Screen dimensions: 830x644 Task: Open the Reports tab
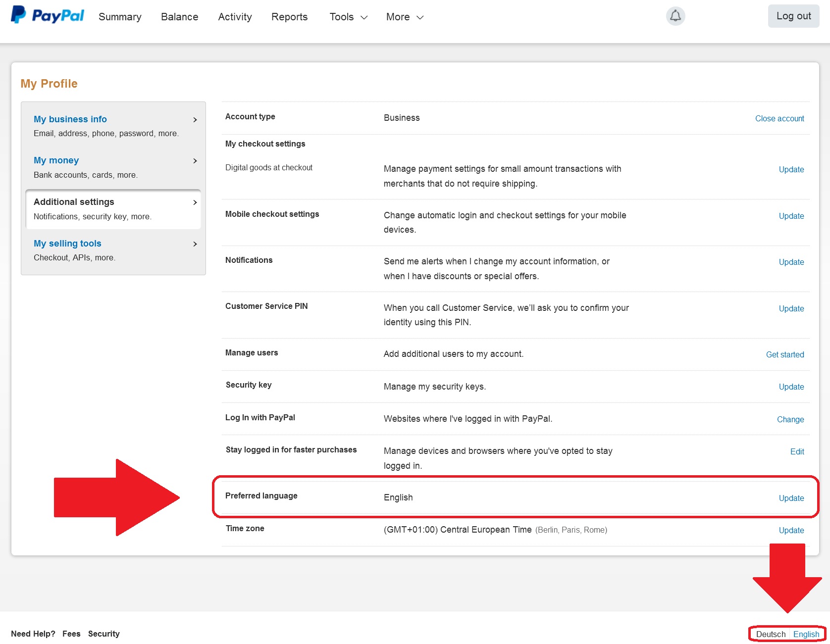click(x=289, y=17)
